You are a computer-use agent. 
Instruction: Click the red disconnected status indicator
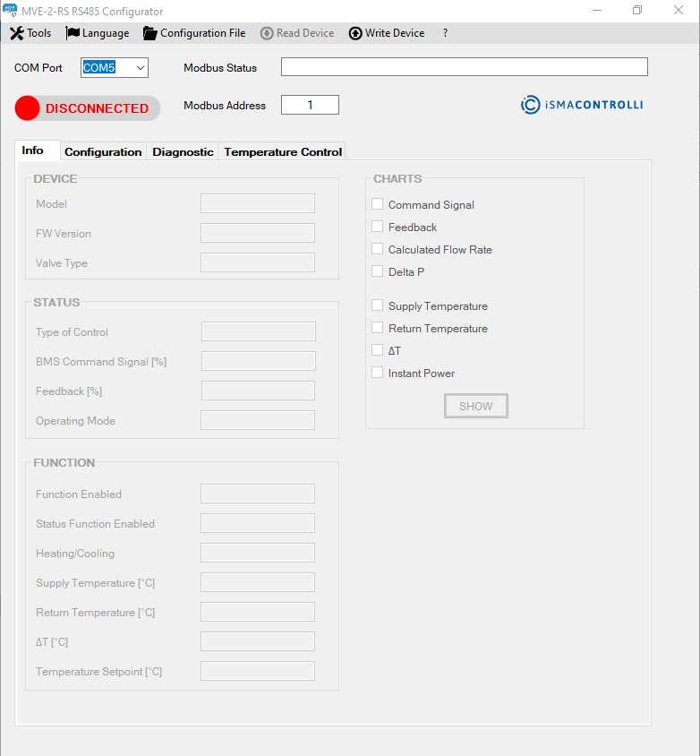tap(28, 108)
